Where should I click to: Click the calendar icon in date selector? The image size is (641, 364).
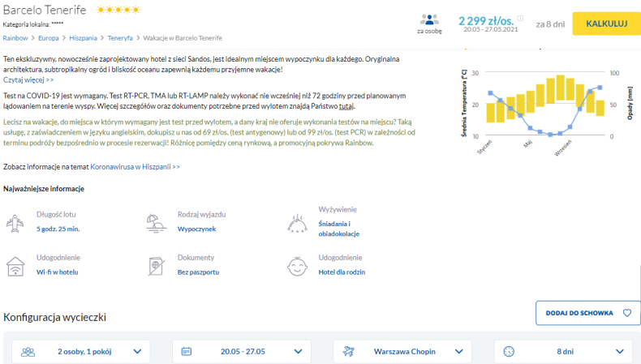pyautogui.click(x=187, y=351)
